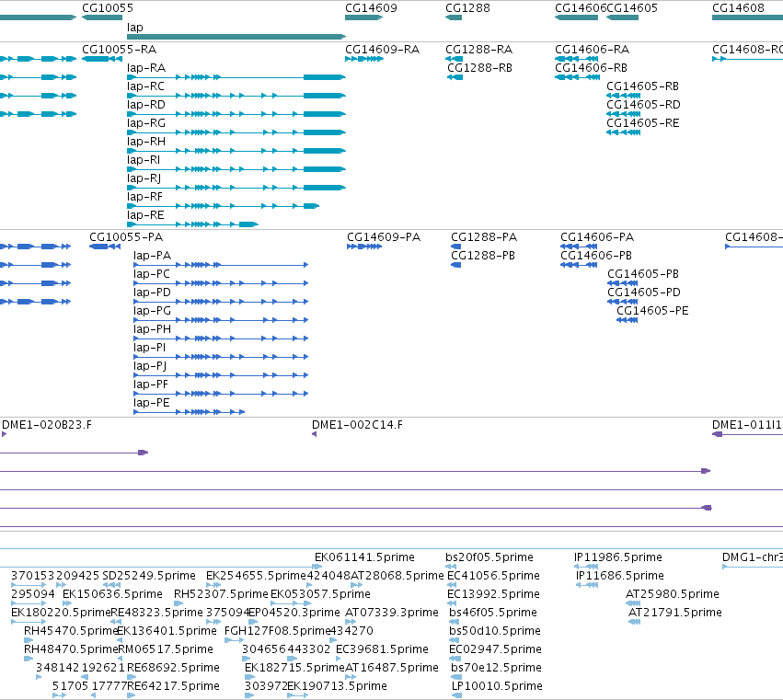
Task: Select transcript lap-RF
Action: pyautogui.click(x=224, y=206)
